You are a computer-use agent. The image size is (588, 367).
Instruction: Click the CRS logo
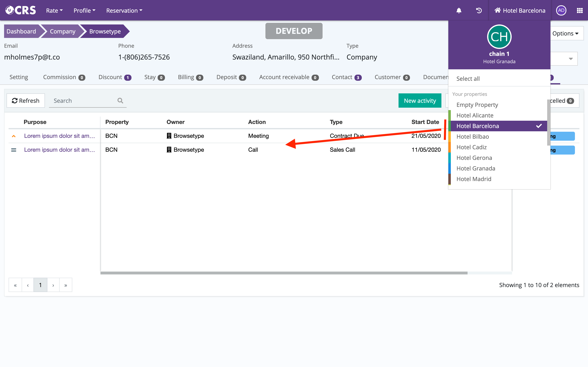(21, 10)
